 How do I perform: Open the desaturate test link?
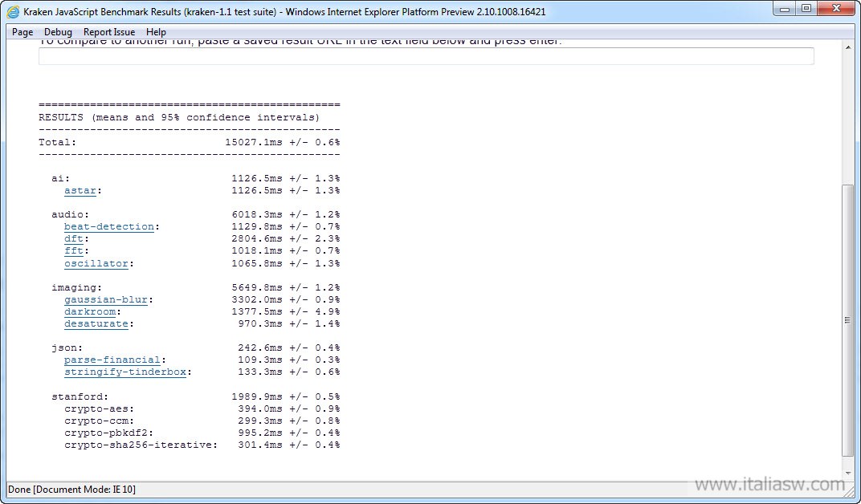click(x=96, y=323)
